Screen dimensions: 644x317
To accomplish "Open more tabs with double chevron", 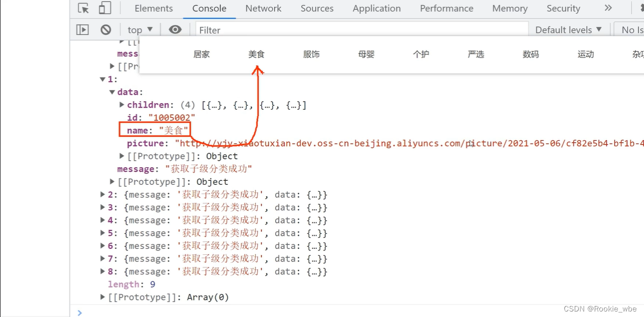I will 608,8.
